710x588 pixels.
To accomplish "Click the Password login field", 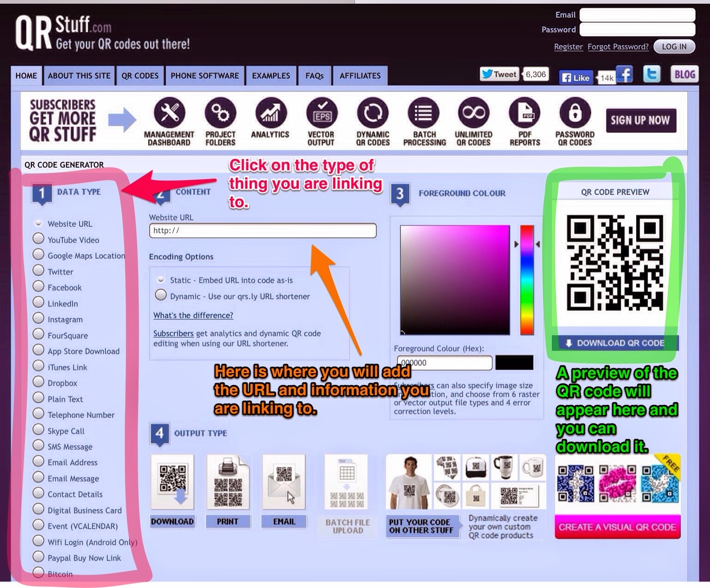I will (637, 29).
